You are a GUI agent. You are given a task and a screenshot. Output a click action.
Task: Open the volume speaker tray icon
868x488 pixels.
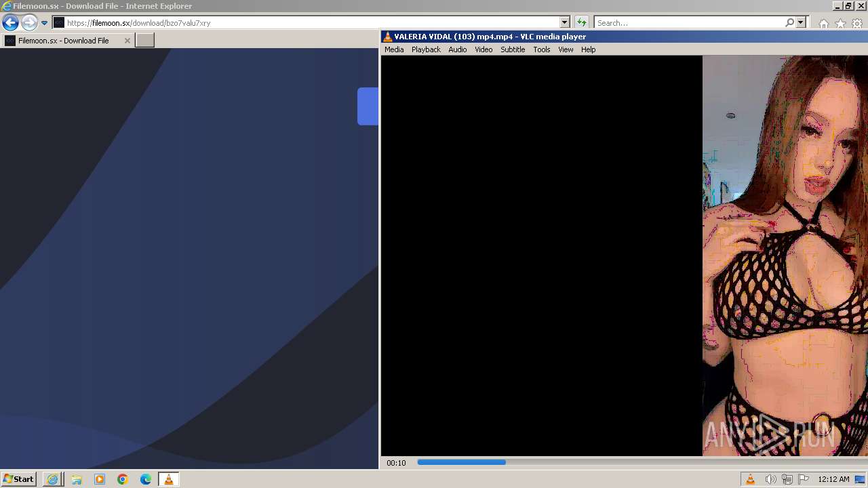point(770,479)
